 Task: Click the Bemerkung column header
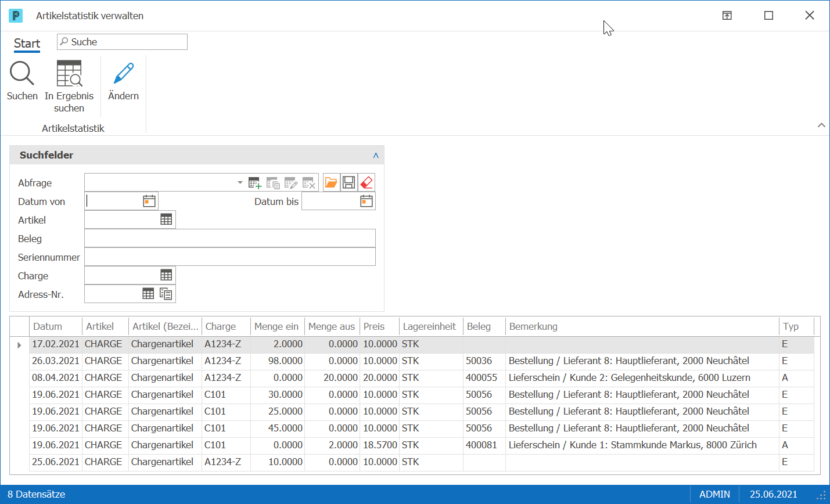[642, 326]
